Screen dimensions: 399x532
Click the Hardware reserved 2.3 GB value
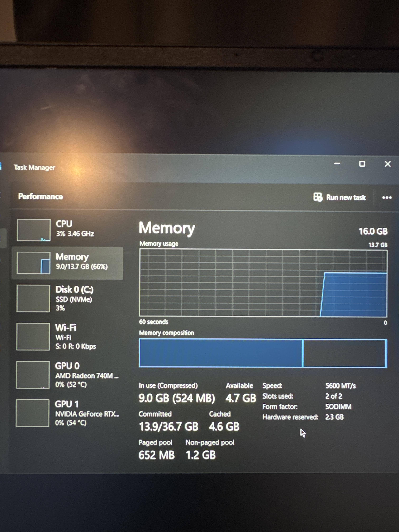(334, 417)
